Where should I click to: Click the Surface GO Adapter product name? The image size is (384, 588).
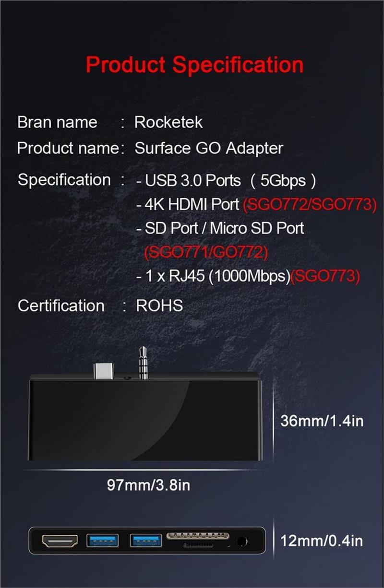coord(209,148)
